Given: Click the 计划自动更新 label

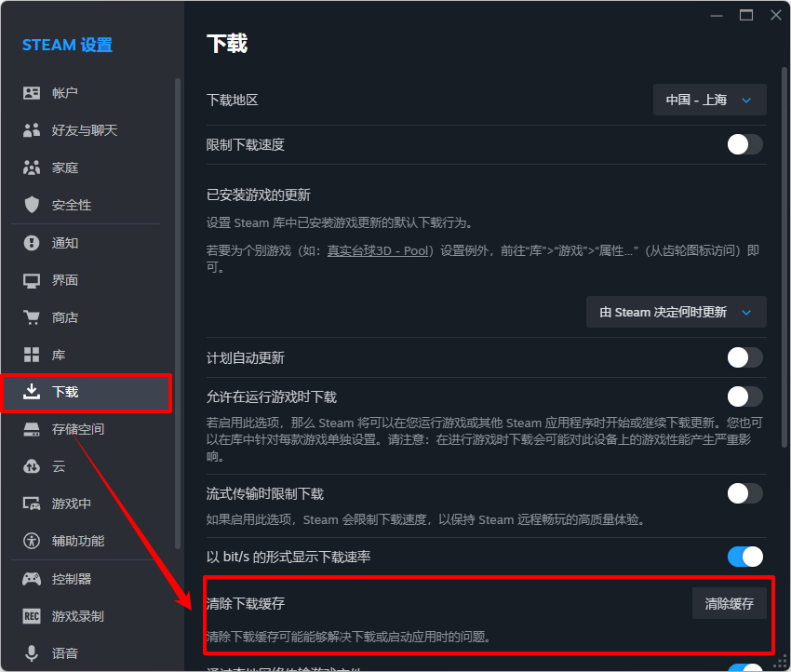Looking at the screenshot, I should coord(245,357).
